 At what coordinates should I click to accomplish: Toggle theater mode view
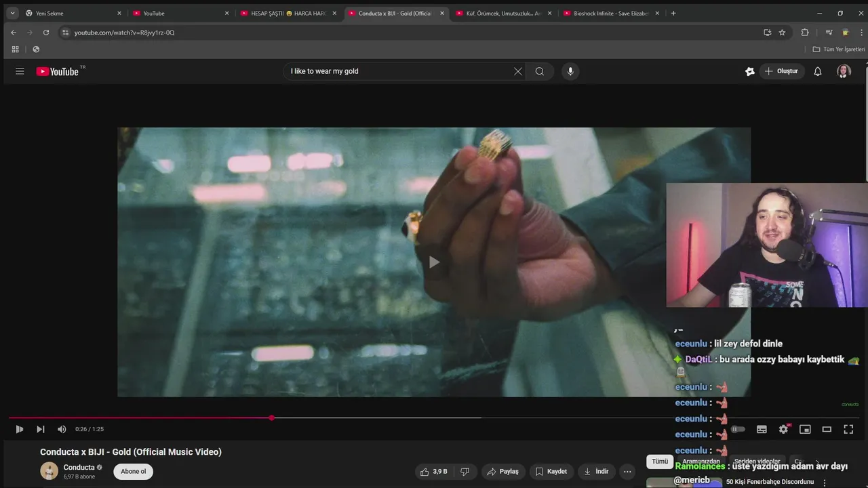tap(827, 429)
